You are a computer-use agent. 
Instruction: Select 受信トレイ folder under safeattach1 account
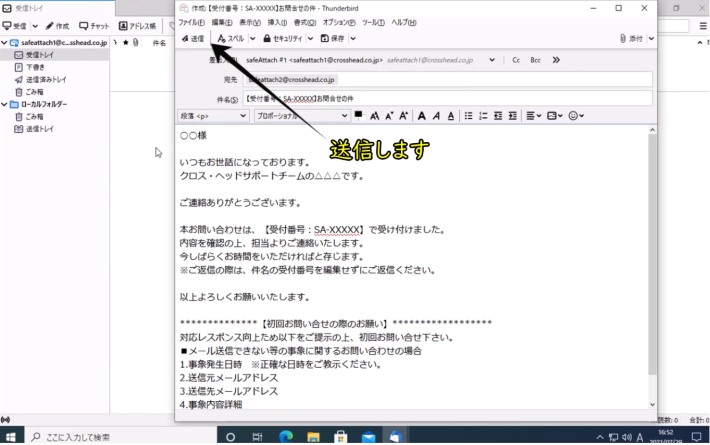54,55
